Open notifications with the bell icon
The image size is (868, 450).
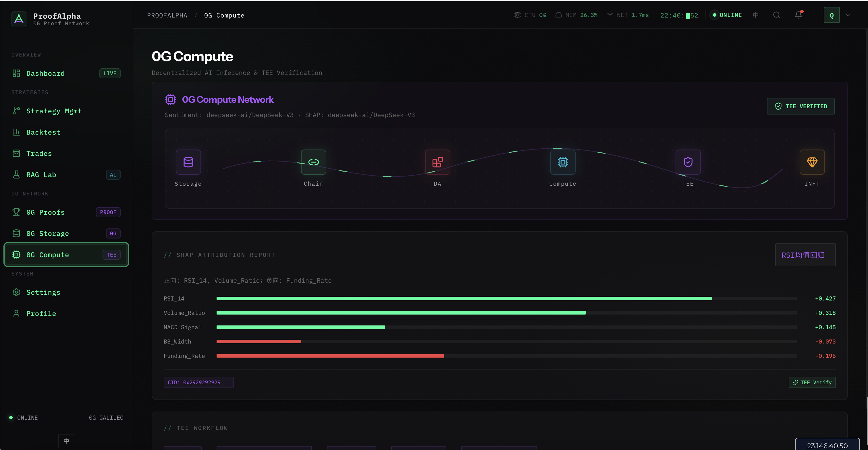tap(798, 15)
